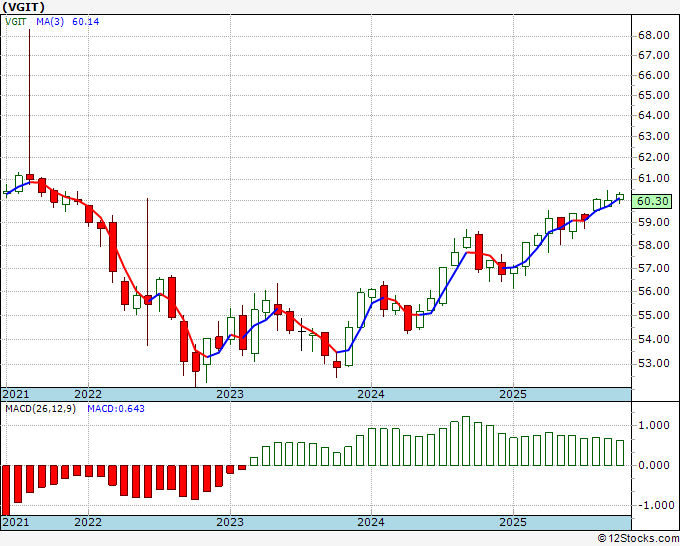Click the 56.00 price axis label
This screenshot has height=546, width=680.
[654, 291]
